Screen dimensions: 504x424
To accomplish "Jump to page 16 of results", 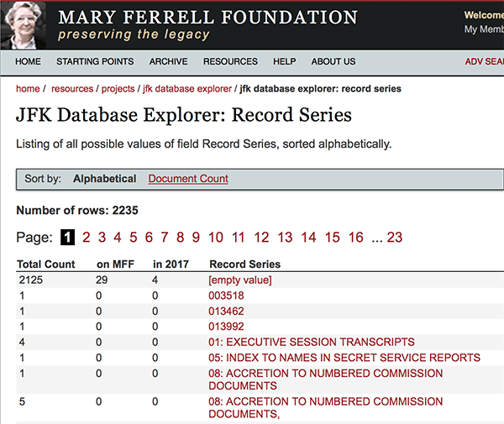I will [x=355, y=238].
